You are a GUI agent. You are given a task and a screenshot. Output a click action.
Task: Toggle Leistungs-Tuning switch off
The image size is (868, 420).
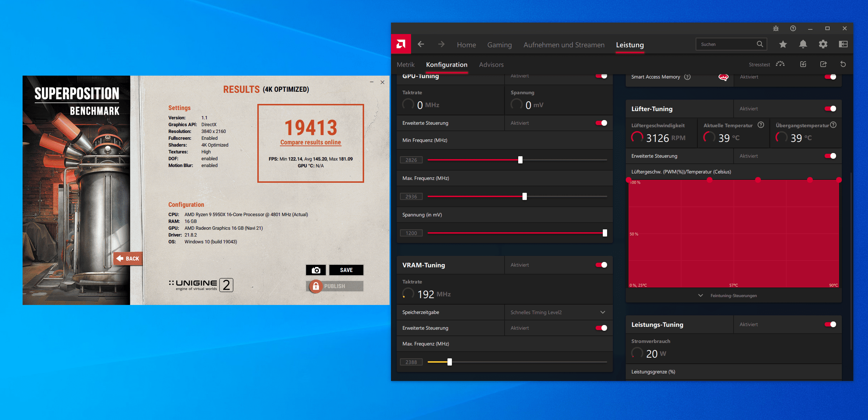pyautogui.click(x=830, y=324)
